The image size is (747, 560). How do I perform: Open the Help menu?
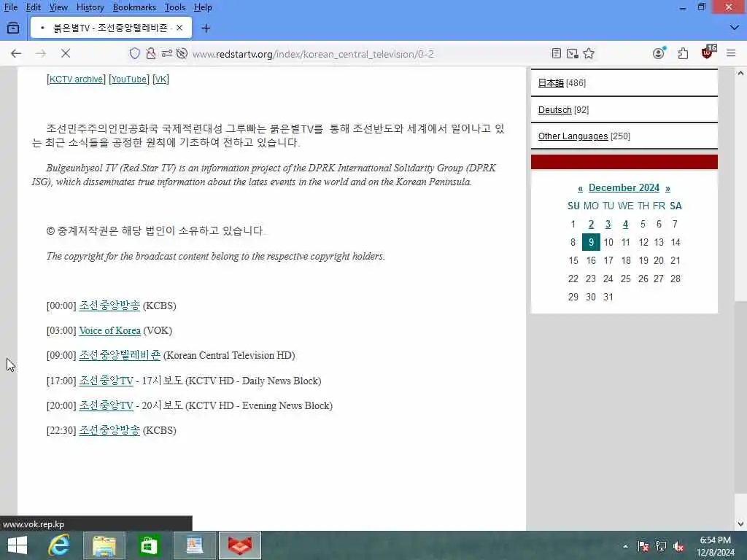(x=203, y=7)
